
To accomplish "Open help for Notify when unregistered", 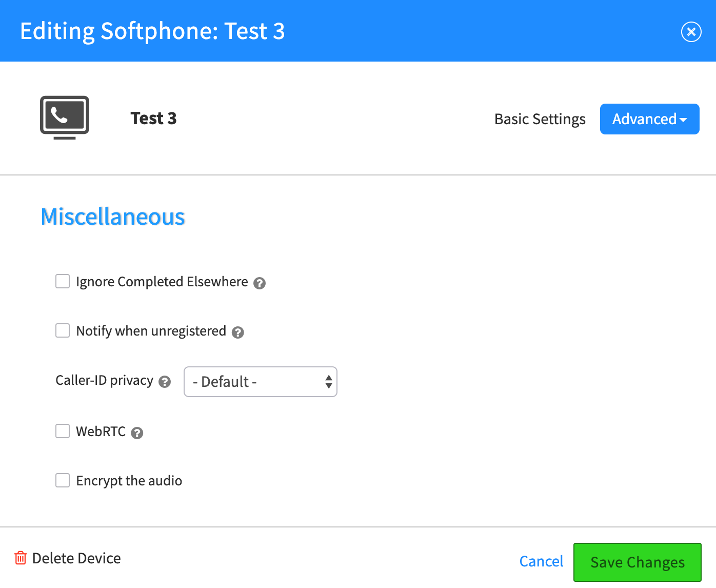I will click(x=237, y=332).
